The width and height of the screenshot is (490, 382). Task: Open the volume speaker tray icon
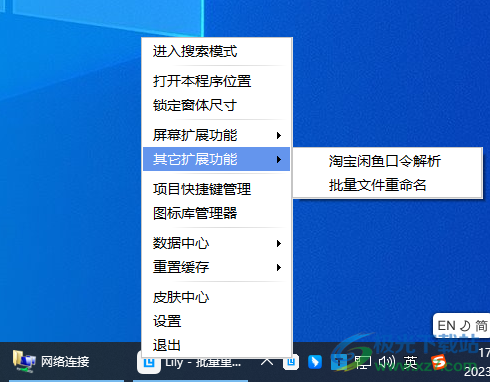pos(387,362)
